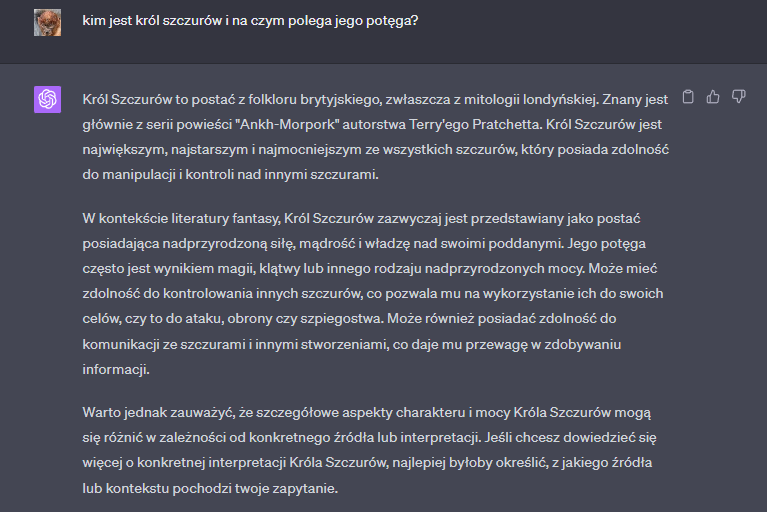Give the response a thumbs down
The width and height of the screenshot is (767, 512).
click(x=739, y=97)
